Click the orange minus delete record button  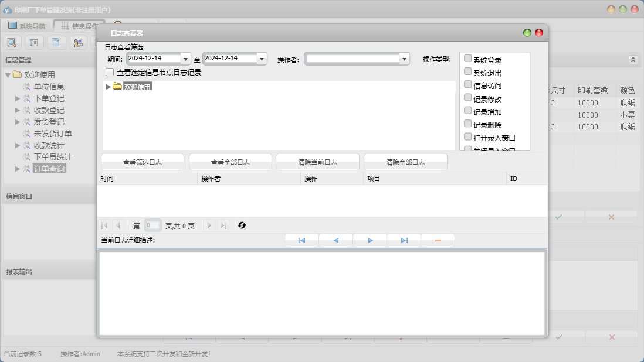[438, 240]
